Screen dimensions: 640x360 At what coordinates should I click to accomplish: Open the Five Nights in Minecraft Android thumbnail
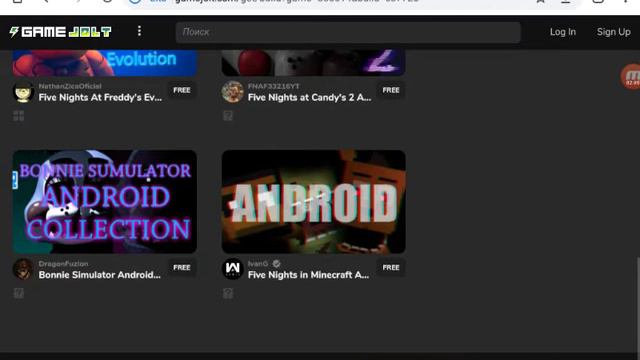point(313,202)
